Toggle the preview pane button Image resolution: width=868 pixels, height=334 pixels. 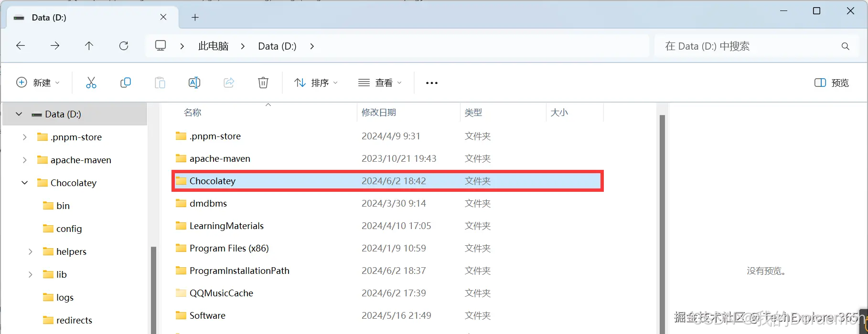(832, 83)
